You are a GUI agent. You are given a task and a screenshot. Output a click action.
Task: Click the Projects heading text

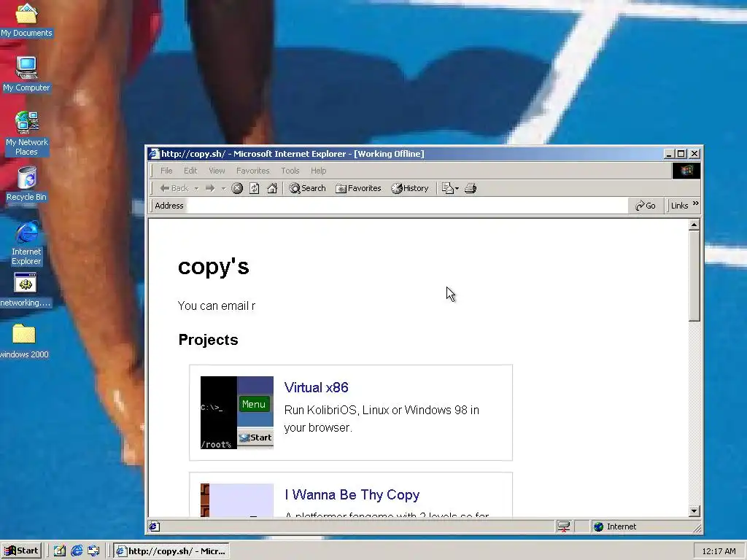click(x=208, y=340)
